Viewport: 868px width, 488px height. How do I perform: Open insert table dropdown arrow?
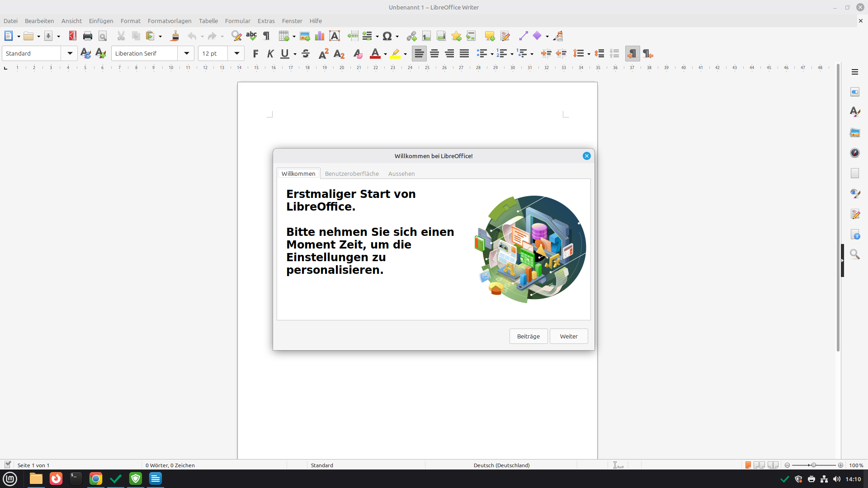click(294, 37)
